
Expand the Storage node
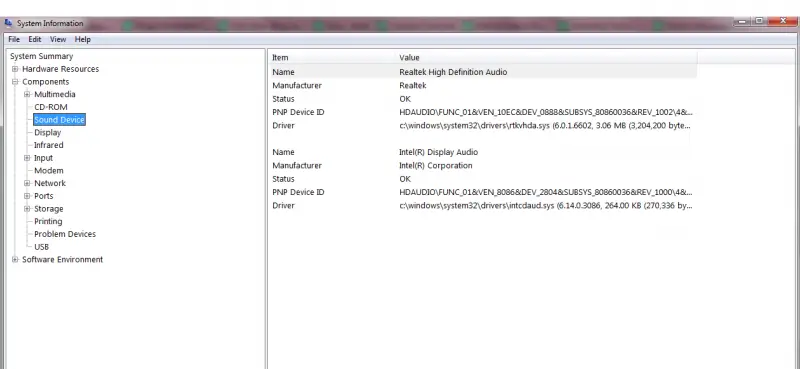coord(27,209)
